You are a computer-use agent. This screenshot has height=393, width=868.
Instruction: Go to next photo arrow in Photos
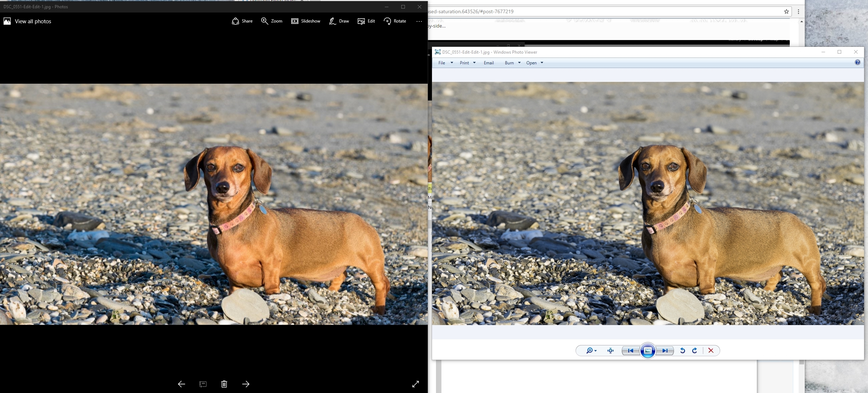pyautogui.click(x=246, y=384)
